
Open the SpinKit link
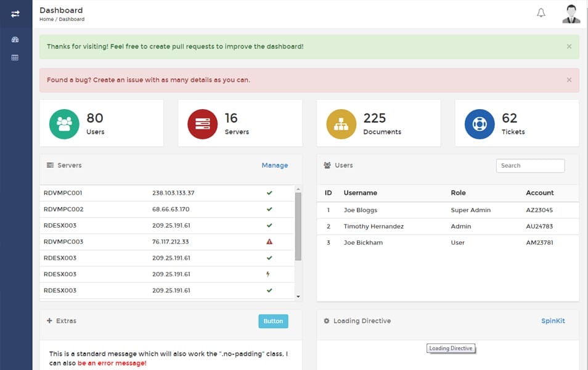click(553, 321)
